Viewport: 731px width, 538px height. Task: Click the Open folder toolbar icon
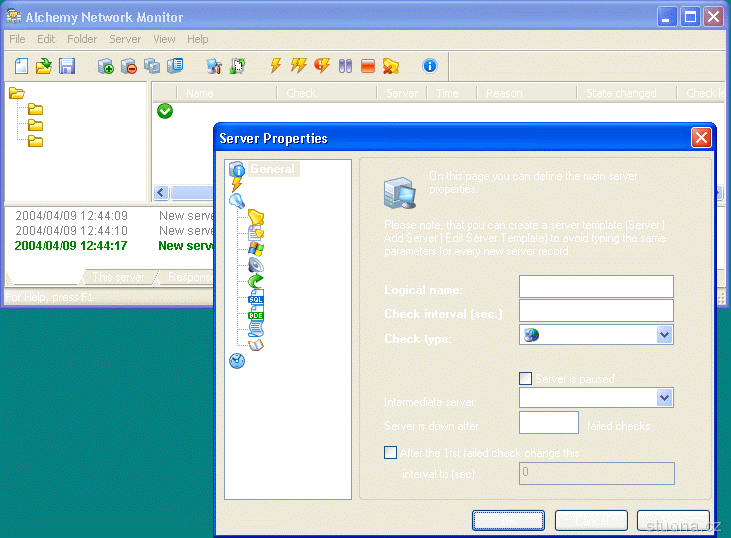(44, 66)
